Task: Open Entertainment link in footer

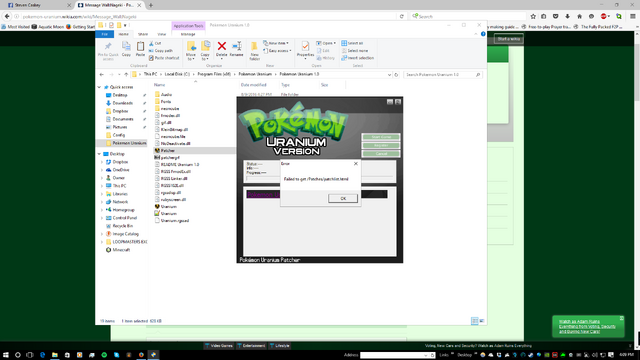Action: click(x=251, y=346)
